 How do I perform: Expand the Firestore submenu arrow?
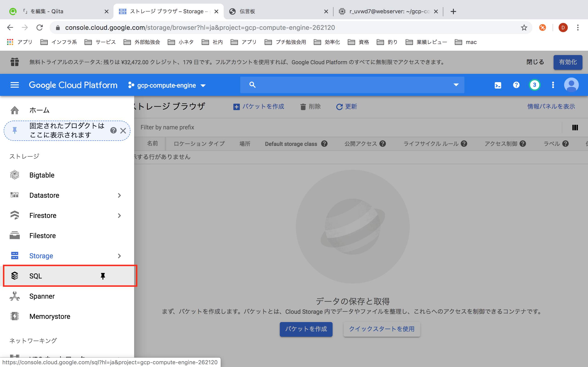coord(119,216)
